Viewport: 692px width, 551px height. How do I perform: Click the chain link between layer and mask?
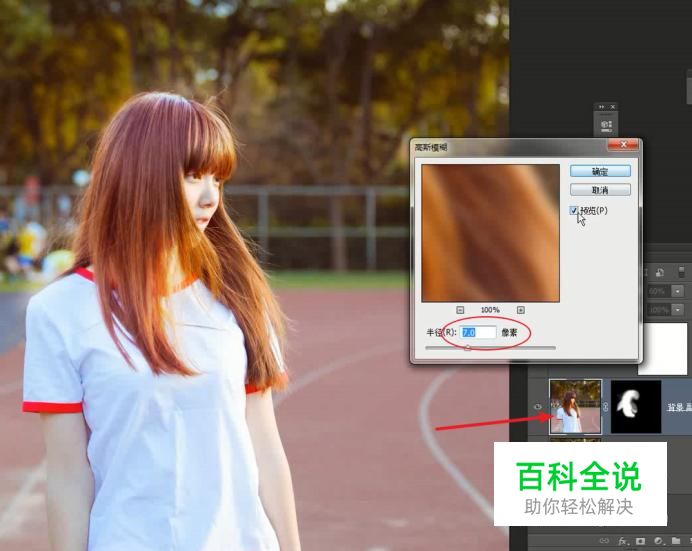pos(606,407)
